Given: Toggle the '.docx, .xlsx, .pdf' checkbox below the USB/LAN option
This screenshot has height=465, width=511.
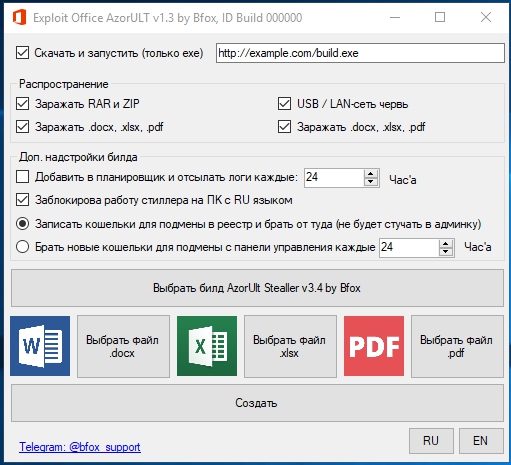Looking at the screenshot, I should (x=284, y=127).
